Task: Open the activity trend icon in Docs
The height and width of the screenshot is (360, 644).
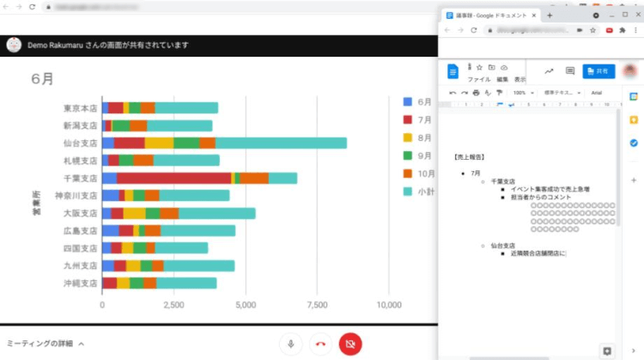Action: click(x=549, y=71)
